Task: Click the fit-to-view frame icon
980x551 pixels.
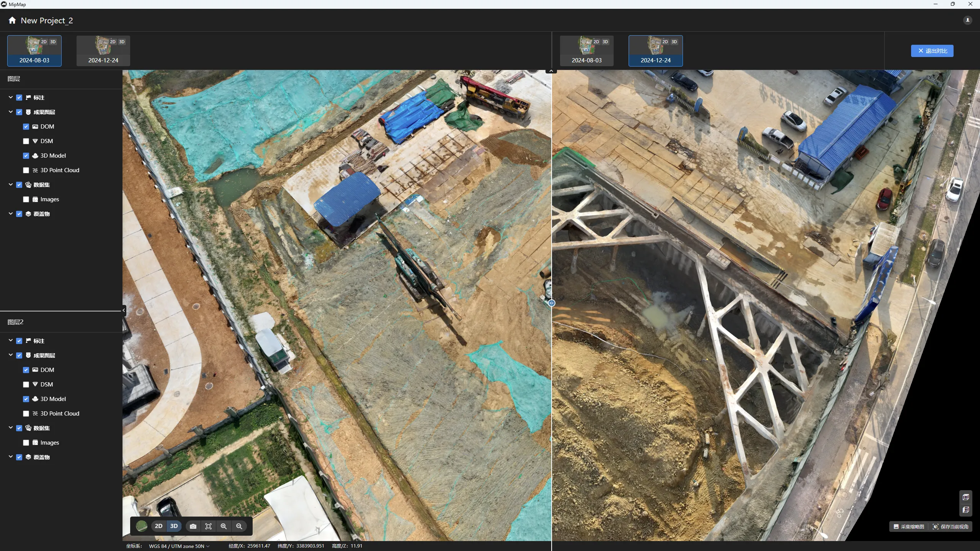Action: tap(208, 526)
